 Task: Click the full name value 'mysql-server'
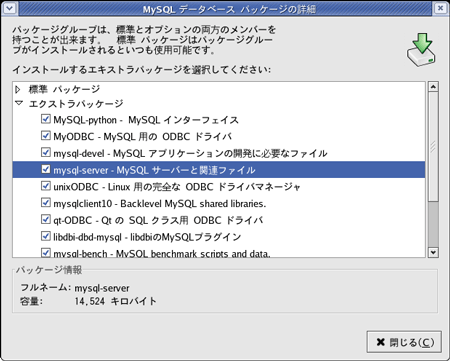pos(102,288)
